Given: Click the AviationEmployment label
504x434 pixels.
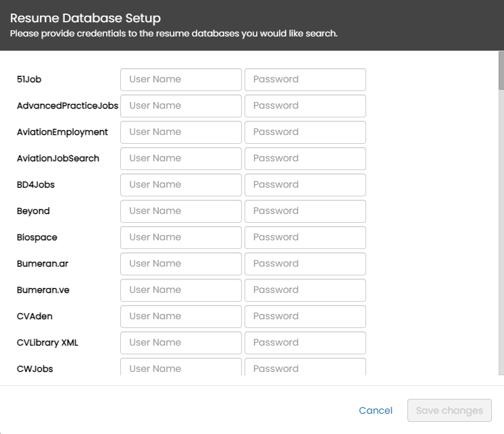Looking at the screenshot, I should 62,132.
